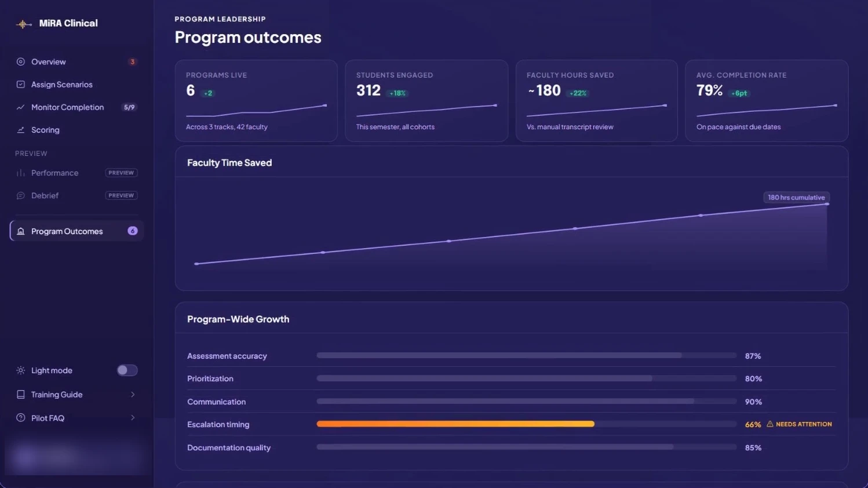The width and height of the screenshot is (868, 488).
Task: Click the Performance bar-chart icon
Action: (21, 173)
